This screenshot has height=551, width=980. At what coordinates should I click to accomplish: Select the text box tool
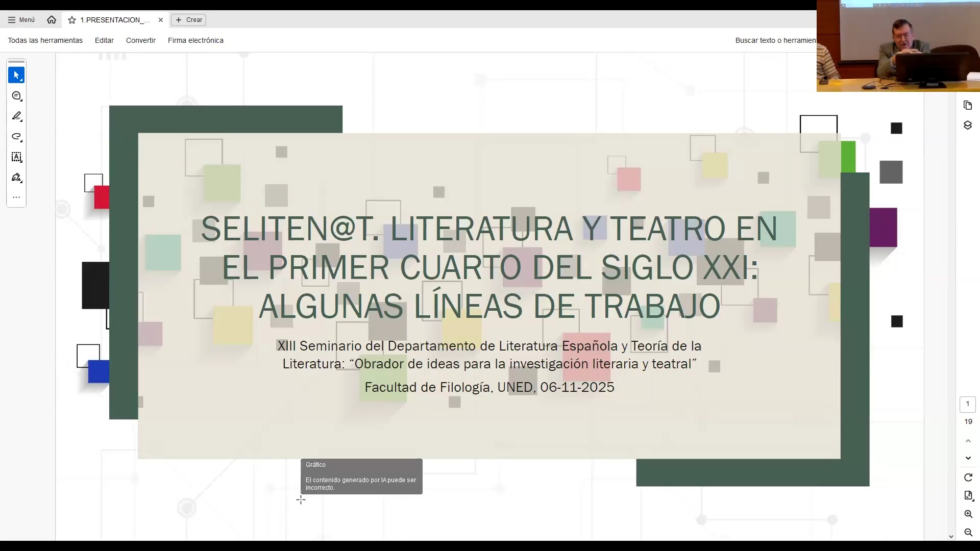coord(16,157)
